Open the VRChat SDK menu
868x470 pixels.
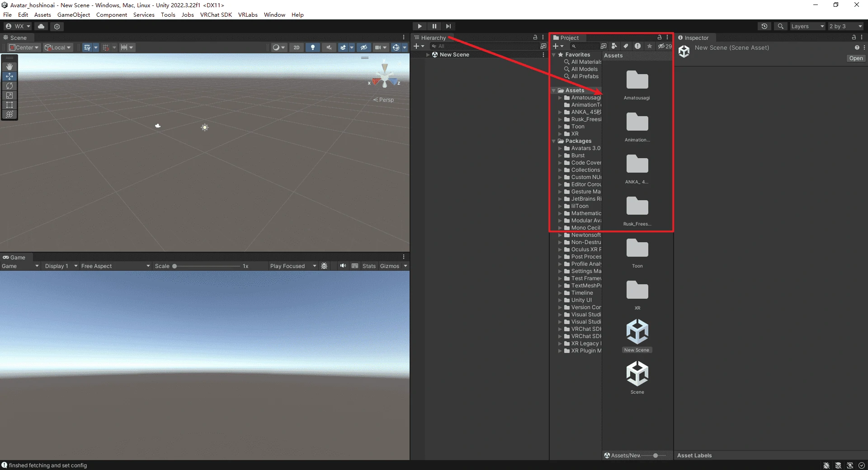click(x=216, y=15)
